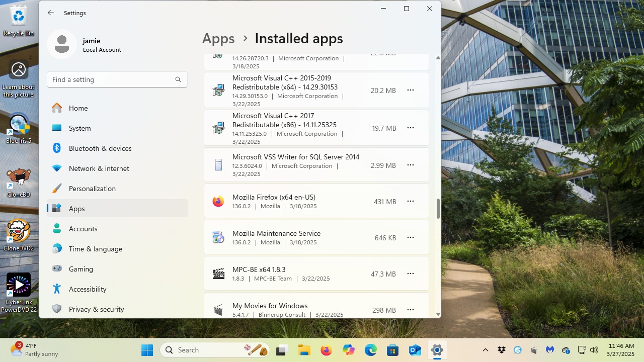Open options menu for MPC-BE x64 1.8.3
The width and height of the screenshot is (644, 362).
[411, 274]
